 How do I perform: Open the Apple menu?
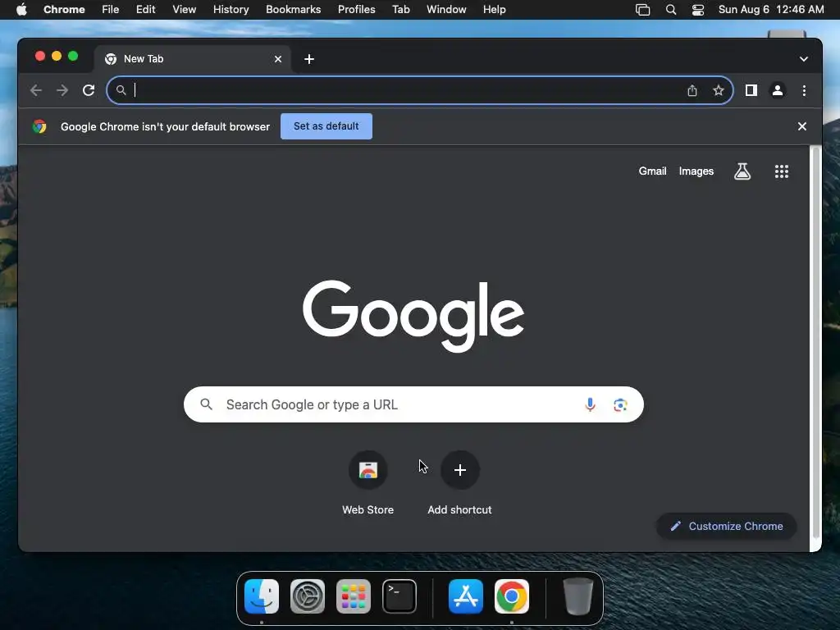(x=21, y=10)
